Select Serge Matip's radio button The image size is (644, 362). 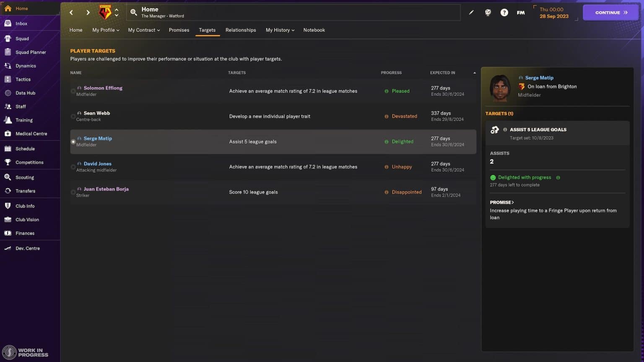[73, 142]
